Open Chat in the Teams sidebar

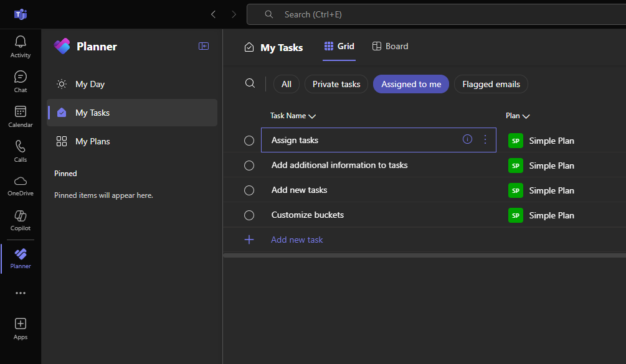(x=21, y=81)
